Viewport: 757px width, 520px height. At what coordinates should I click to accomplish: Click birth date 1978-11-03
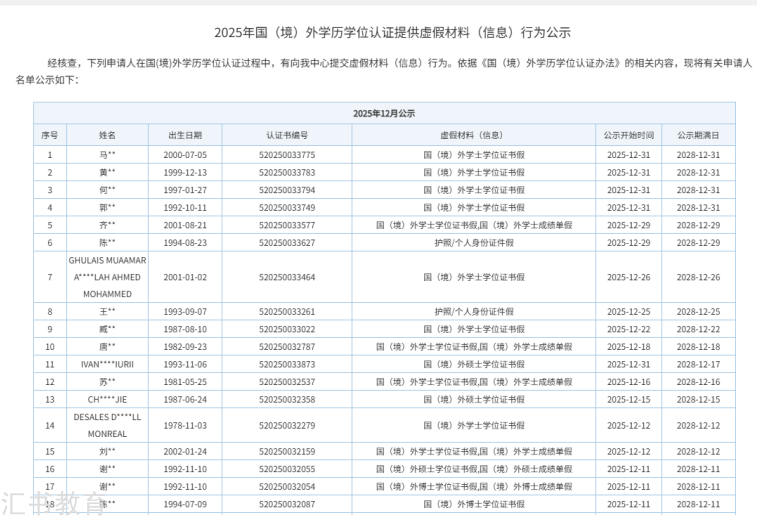coord(185,425)
